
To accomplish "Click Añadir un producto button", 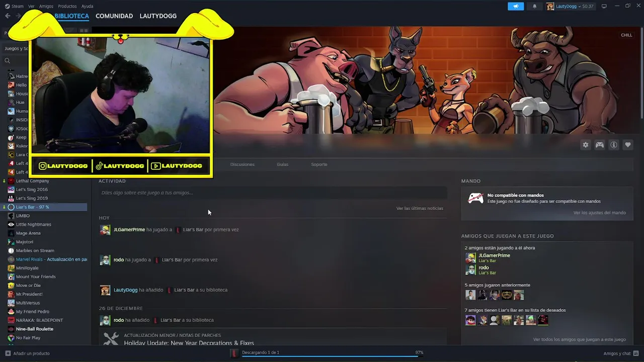I will [28, 353].
